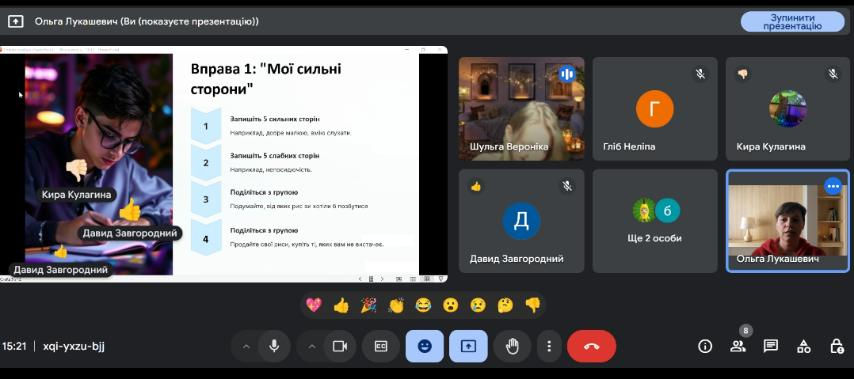Send the heart emoji reaction
This screenshot has height=379, width=854.
314,305
